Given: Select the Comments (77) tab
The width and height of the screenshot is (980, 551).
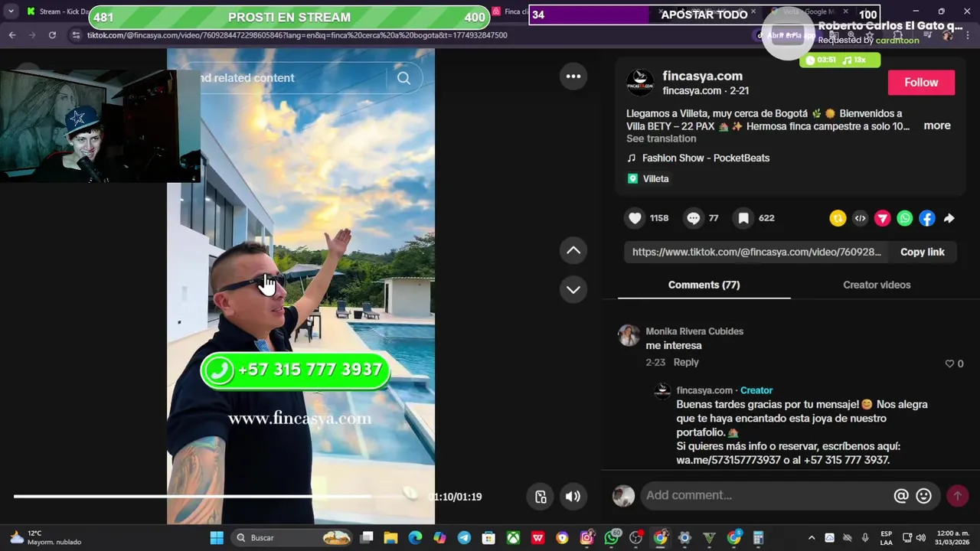Looking at the screenshot, I should click(704, 285).
